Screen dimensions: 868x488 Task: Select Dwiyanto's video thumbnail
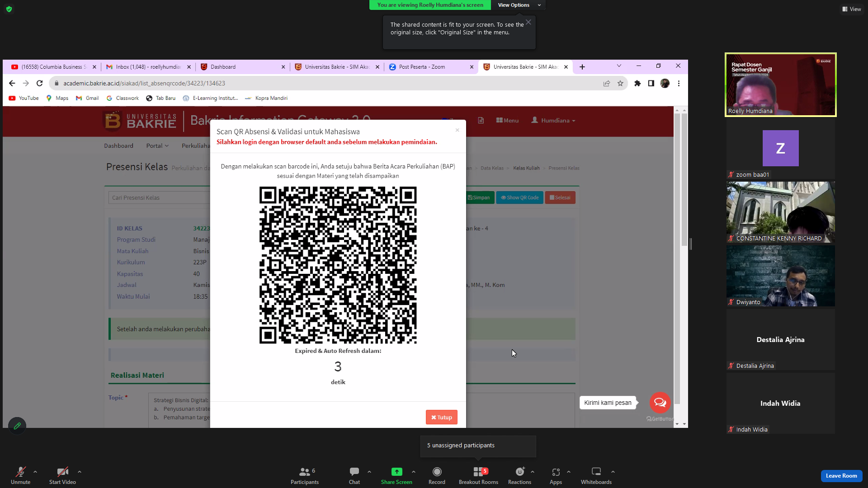(x=780, y=276)
